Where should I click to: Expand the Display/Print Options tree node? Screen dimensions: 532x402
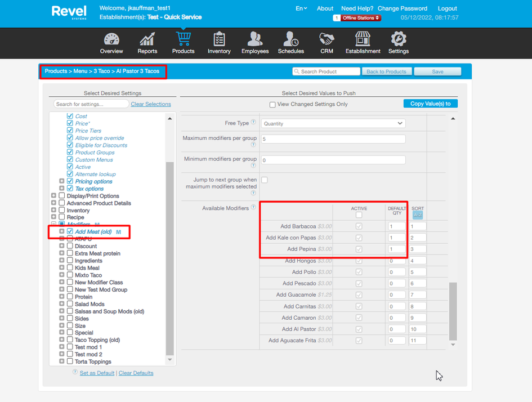point(54,196)
